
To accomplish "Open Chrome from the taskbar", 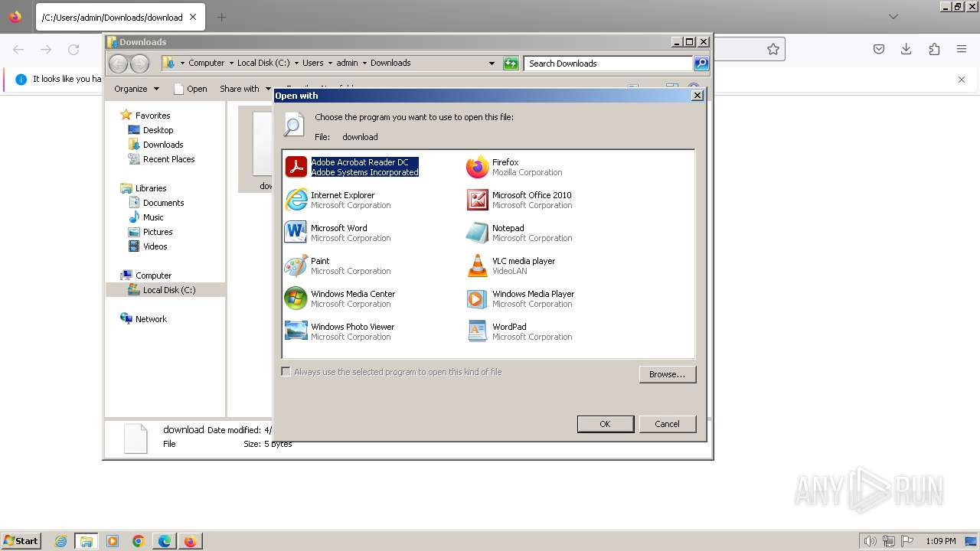I will [139, 541].
